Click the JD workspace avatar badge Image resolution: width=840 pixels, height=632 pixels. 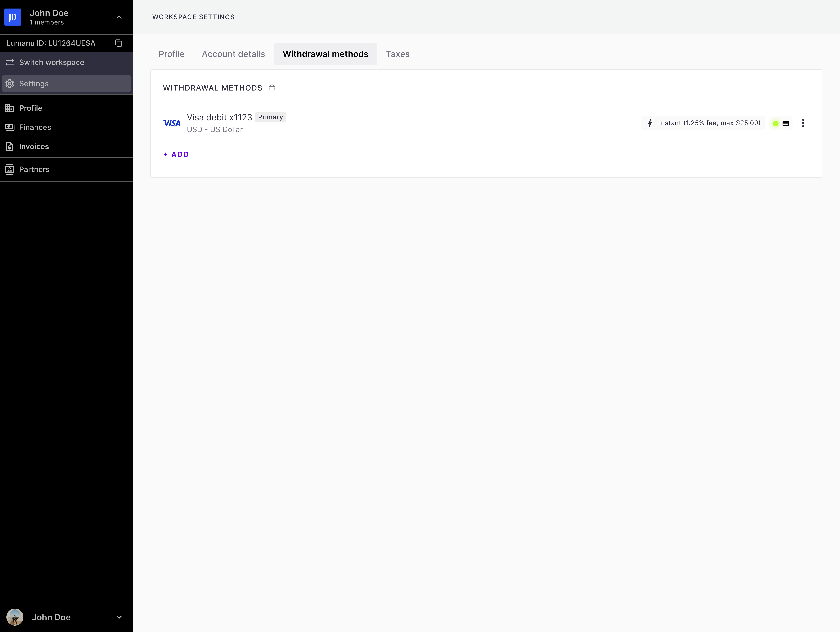point(13,17)
